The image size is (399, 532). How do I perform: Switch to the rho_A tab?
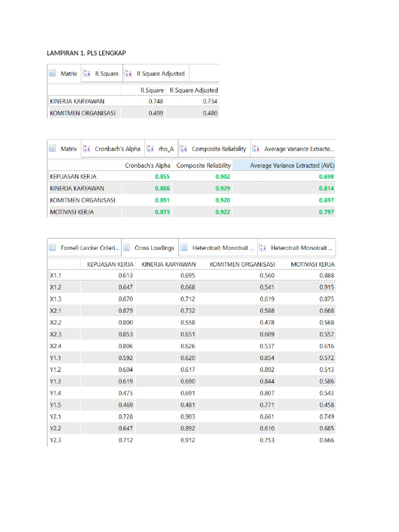click(x=166, y=149)
